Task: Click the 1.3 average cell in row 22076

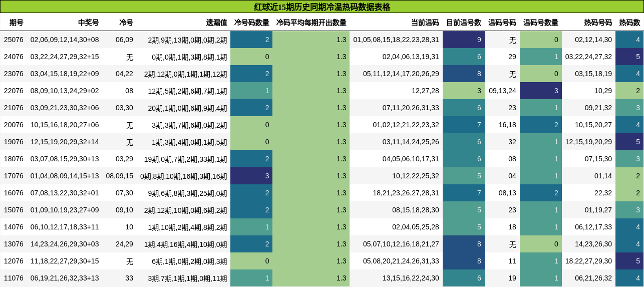Action: (311, 91)
